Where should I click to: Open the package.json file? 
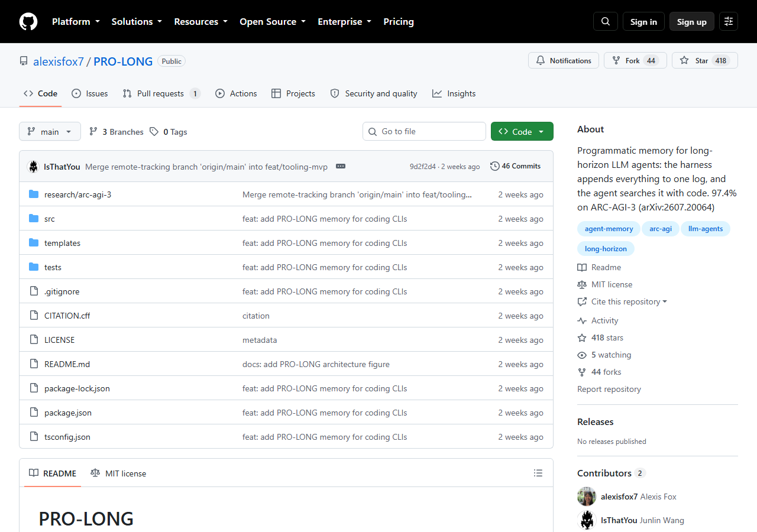click(68, 413)
